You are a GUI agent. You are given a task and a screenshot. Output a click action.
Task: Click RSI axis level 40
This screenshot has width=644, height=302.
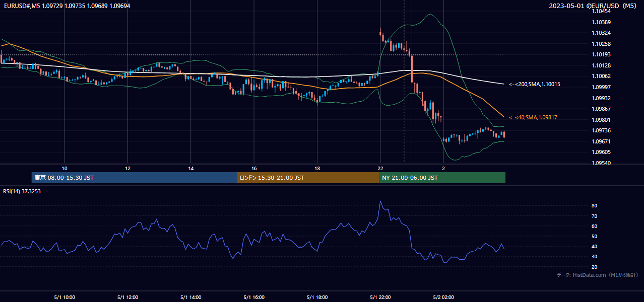click(595, 246)
